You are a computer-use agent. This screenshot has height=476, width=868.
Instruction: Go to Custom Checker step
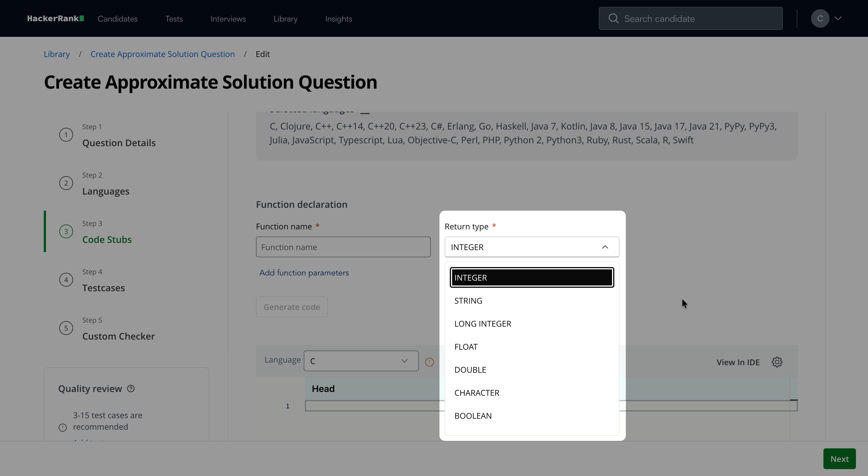[x=118, y=336]
